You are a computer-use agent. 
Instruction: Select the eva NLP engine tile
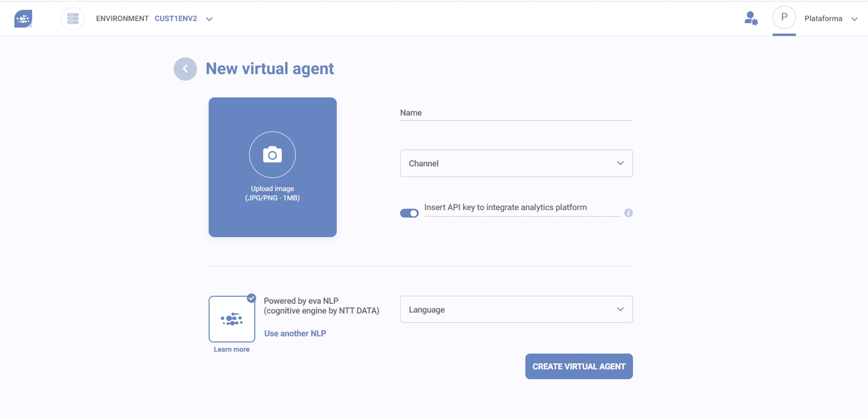pos(232,319)
